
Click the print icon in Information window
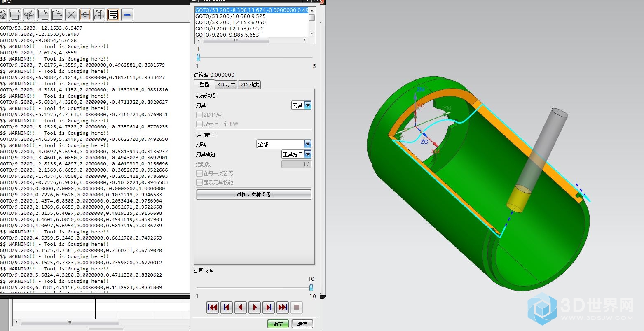coord(15,15)
